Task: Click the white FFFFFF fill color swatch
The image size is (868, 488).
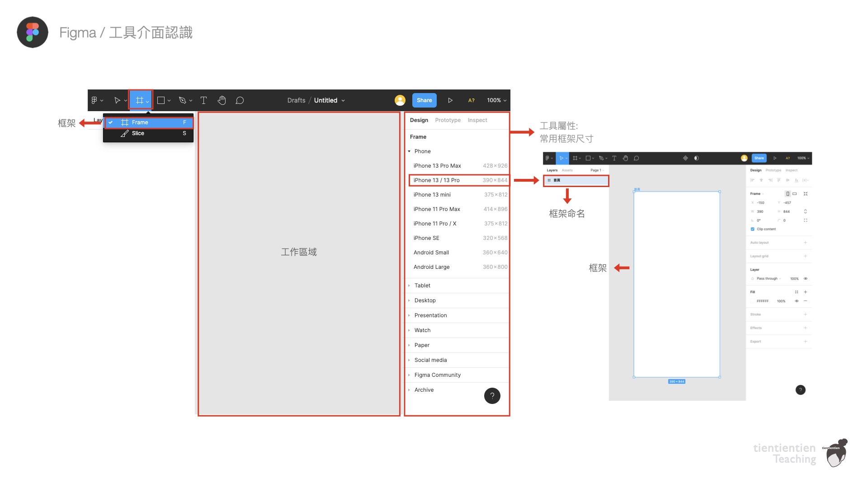Action: (x=753, y=301)
